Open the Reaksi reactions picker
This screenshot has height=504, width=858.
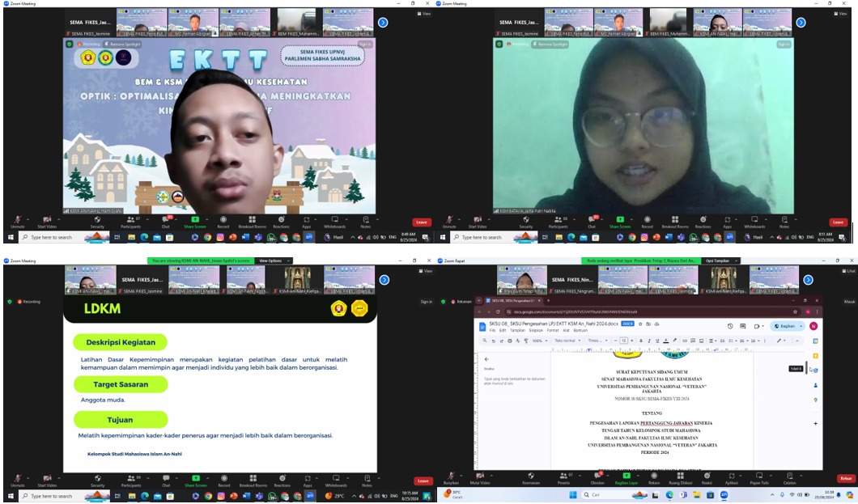pos(706,476)
